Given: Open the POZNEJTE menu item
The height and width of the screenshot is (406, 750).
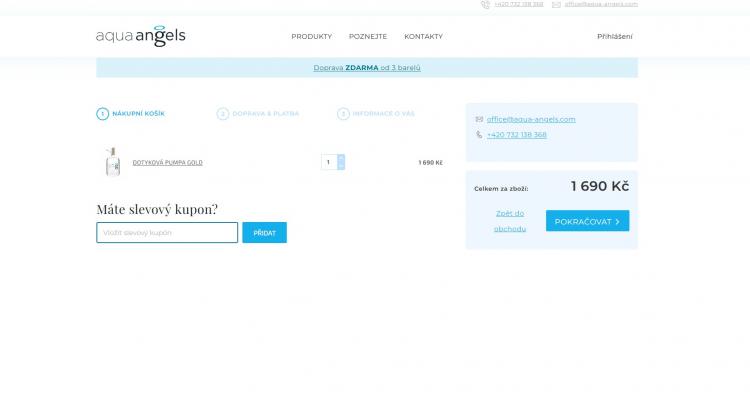Looking at the screenshot, I should pyautogui.click(x=368, y=36).
